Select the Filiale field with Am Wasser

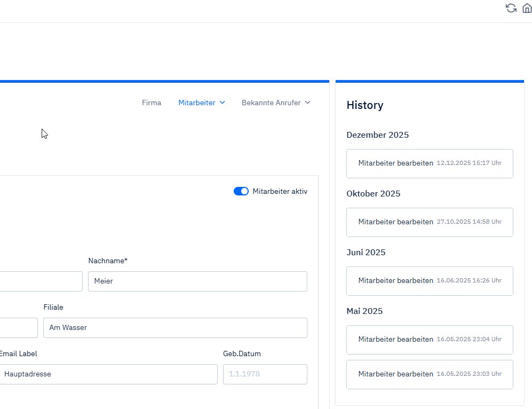tap(175, 328)
